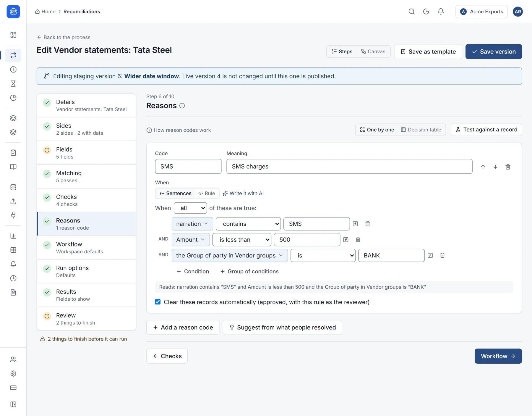The width and height of the screenshot is (532, 416).
Task: Open the narration field dropdown
Action: pos(192,224)
